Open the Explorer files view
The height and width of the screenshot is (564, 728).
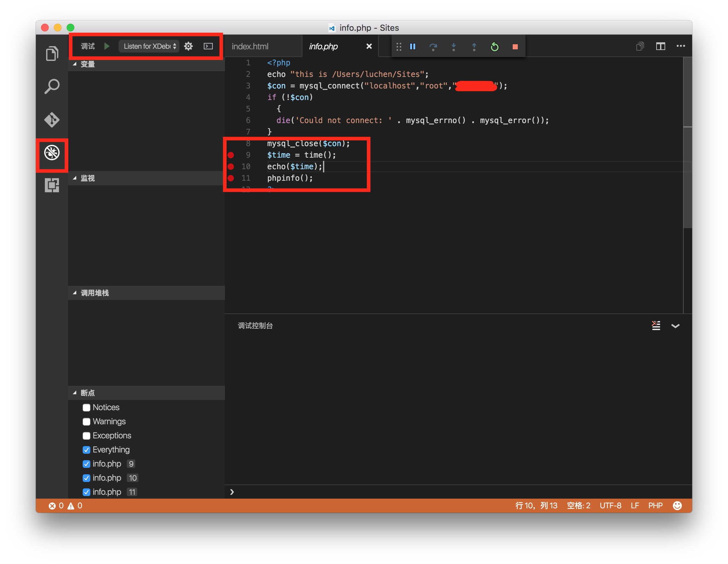52,53
